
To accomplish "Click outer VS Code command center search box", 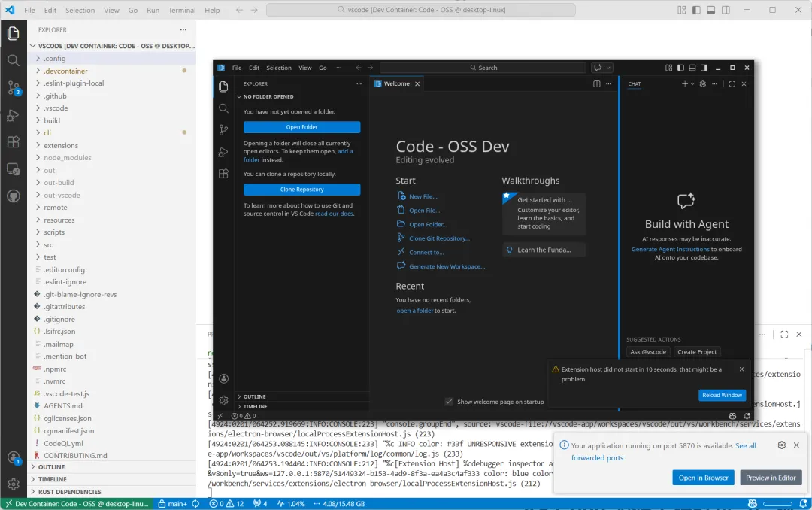I will pyautogui.click(x=420, y=10).
